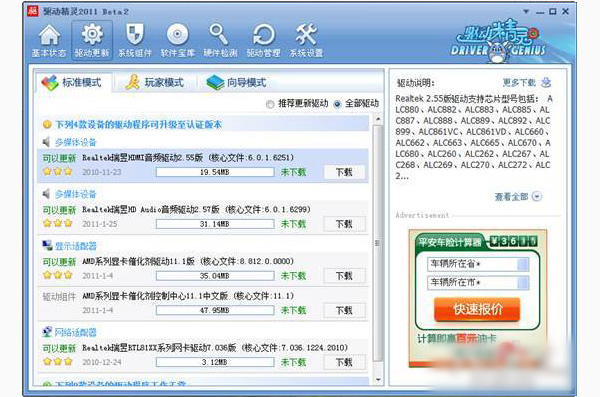600x397 pixels.
Task: Select the 推荐更新驱动 radio button
Action: click(x=270, y=104)
